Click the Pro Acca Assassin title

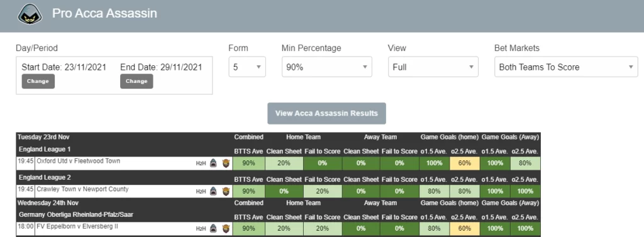pos(104,13)
